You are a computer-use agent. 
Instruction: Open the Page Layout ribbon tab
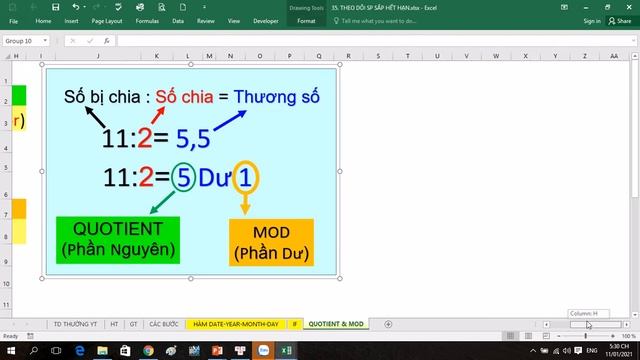point(107,21)
